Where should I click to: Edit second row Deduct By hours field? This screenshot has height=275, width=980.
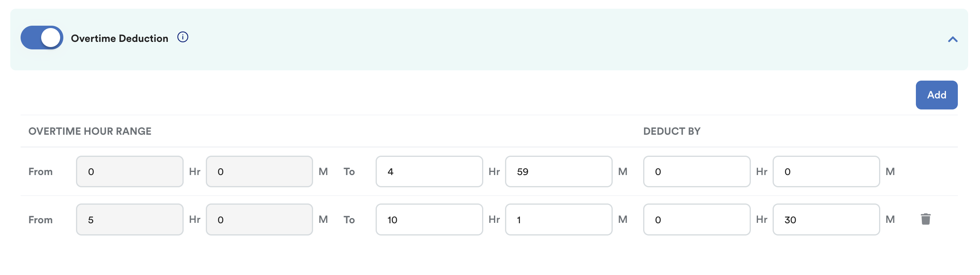[697, 220]
